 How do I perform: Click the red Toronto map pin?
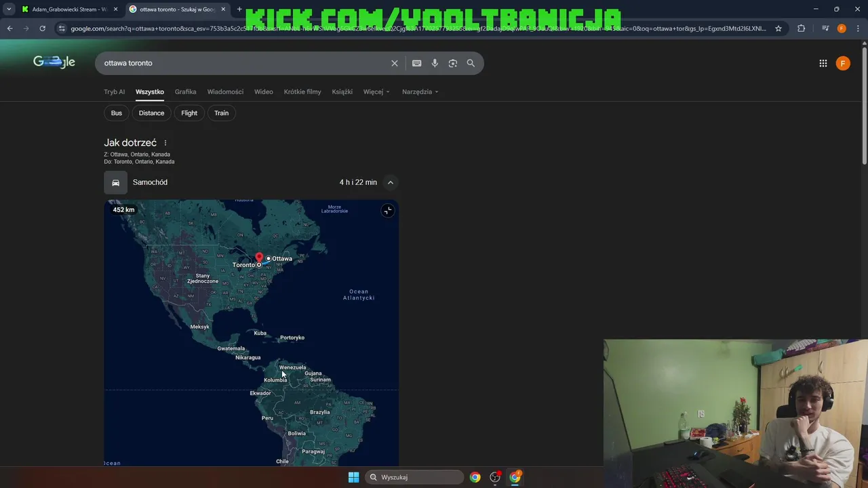[258, 258]
